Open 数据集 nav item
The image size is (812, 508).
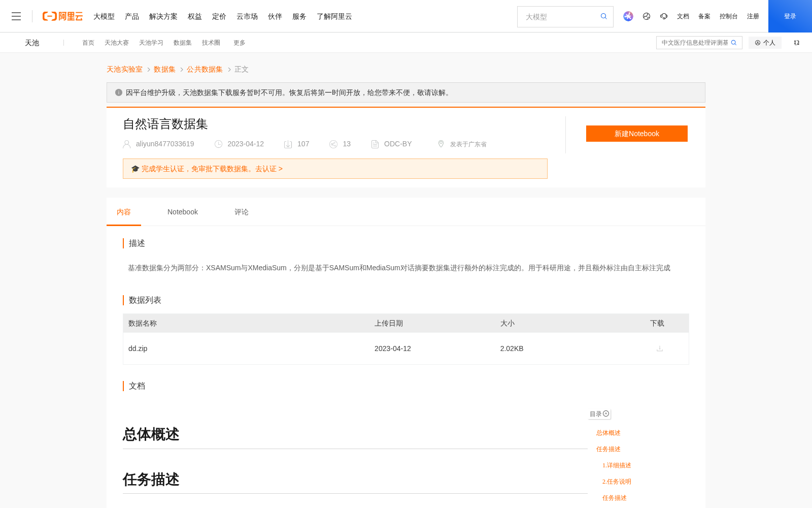point(183,43)
